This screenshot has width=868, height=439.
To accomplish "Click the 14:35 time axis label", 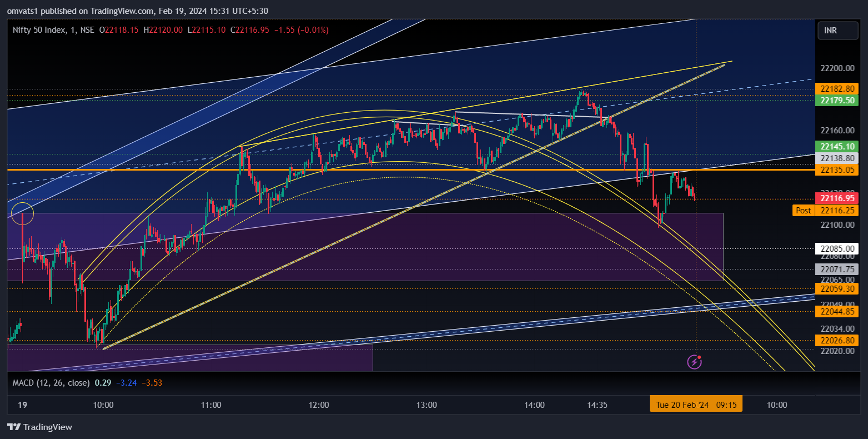I will (597, 405).
